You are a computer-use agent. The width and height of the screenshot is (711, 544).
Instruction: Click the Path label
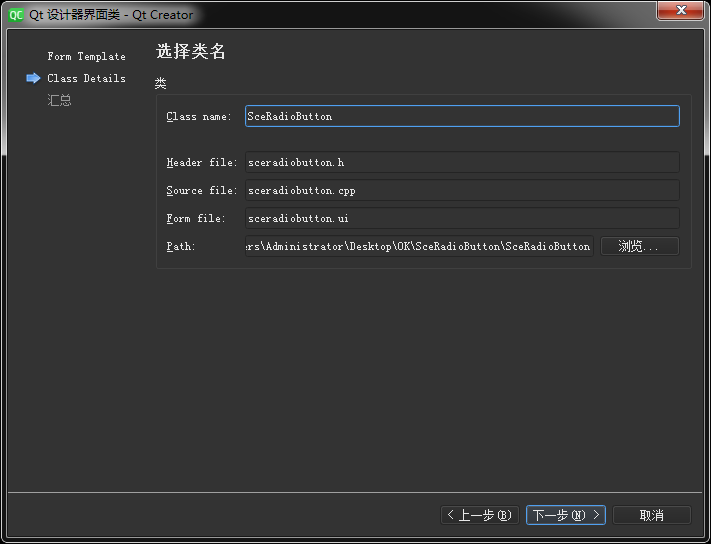[180, 246]
